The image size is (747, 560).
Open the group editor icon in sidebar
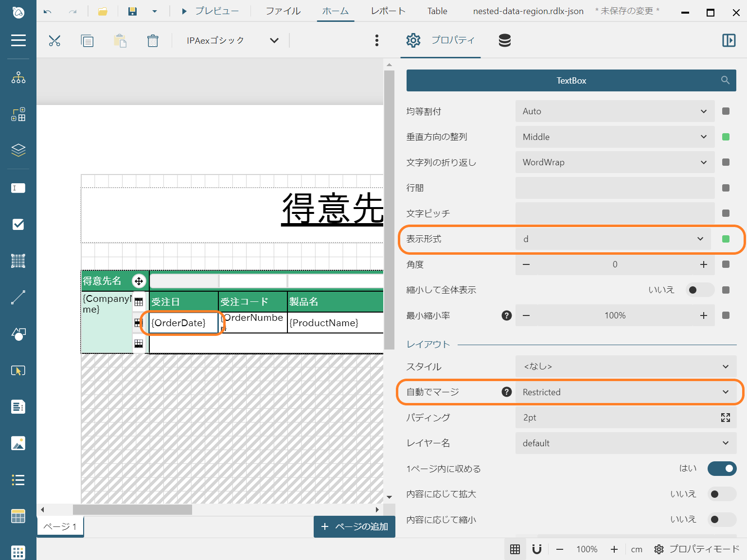(x=18, y=114)
